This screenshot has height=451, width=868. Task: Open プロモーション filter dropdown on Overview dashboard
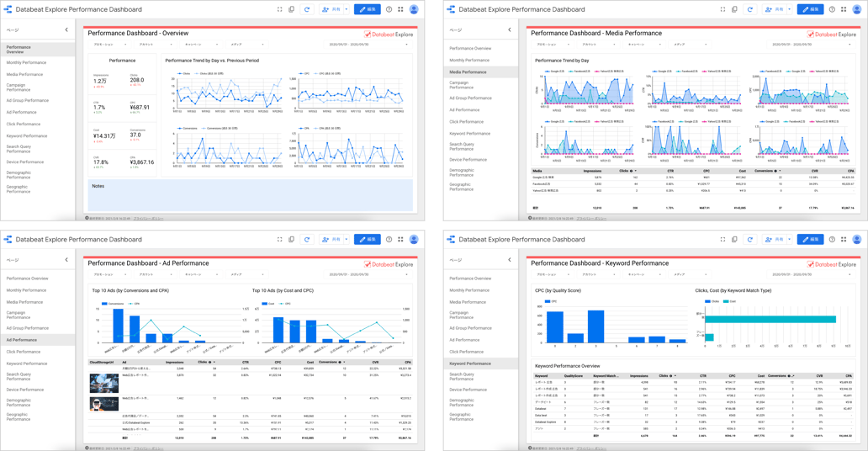[x=108, y=45]
